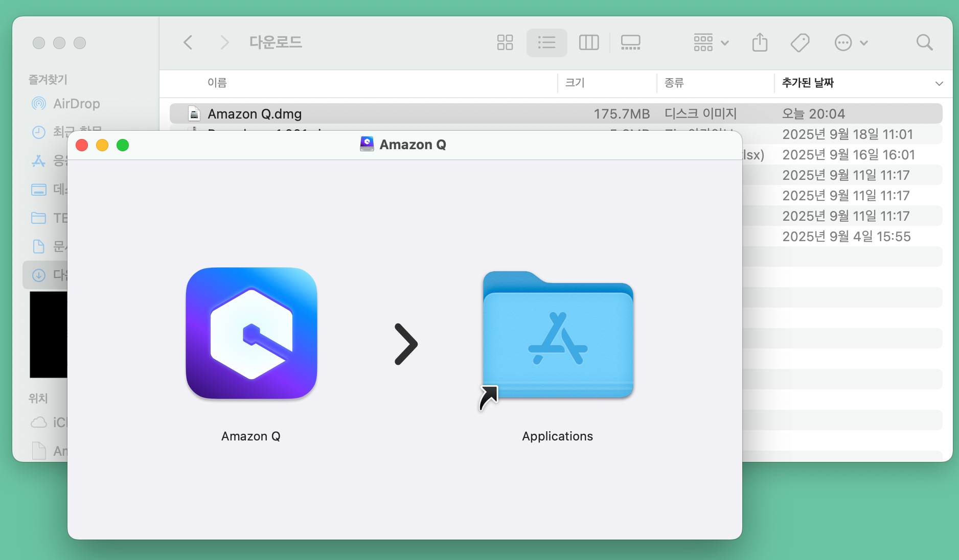959x560 pixels.
Task: Click the 오늘 20:04 date cell
Action: 813,113
